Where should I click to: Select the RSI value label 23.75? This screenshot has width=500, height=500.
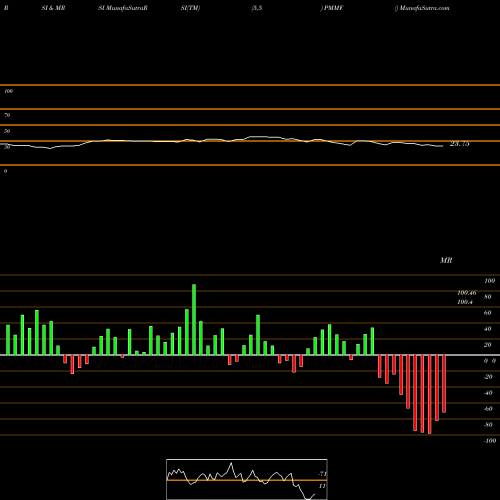click(x=460, y=144)
